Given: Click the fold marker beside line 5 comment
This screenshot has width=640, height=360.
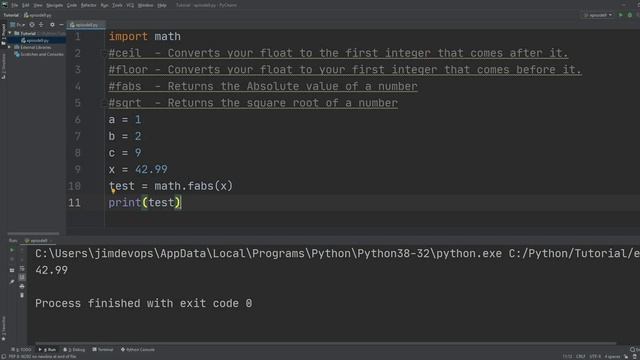Looking at the screenshot, I should [103, 103].
